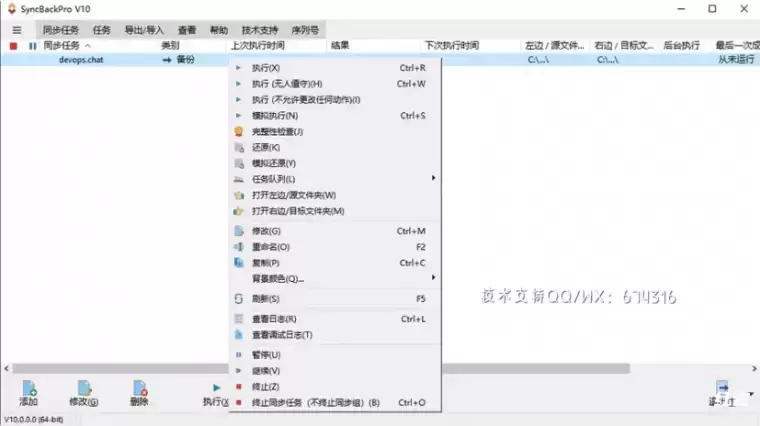The width and height of the screenshot is (760, 426).
Task: Choose 终止同步任务 (不终止同步组) menu entry
Action: tap(335, 403)
